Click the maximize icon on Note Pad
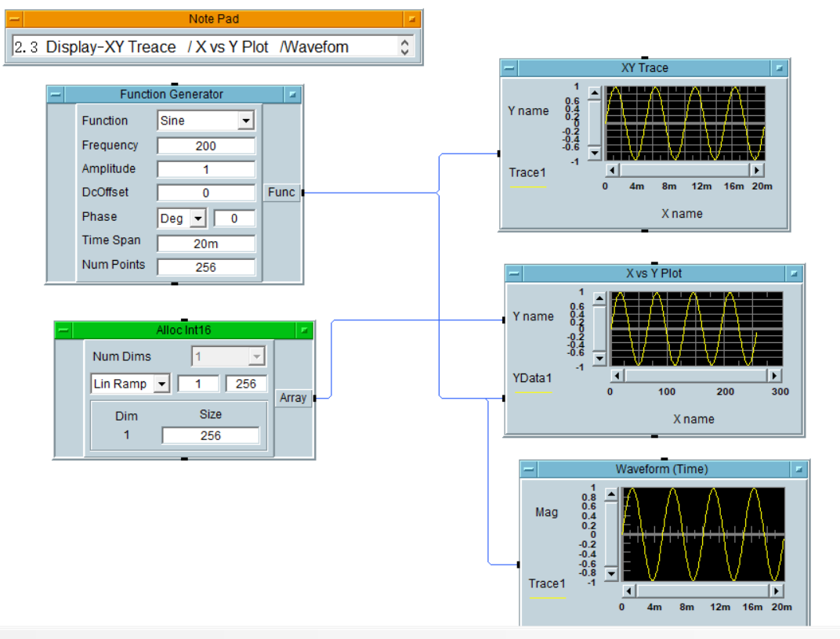840x639 pixels. pos(414,18)
